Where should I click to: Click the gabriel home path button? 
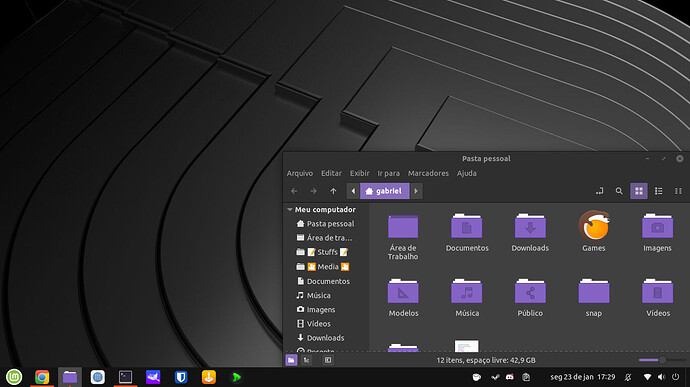[384, 191]
